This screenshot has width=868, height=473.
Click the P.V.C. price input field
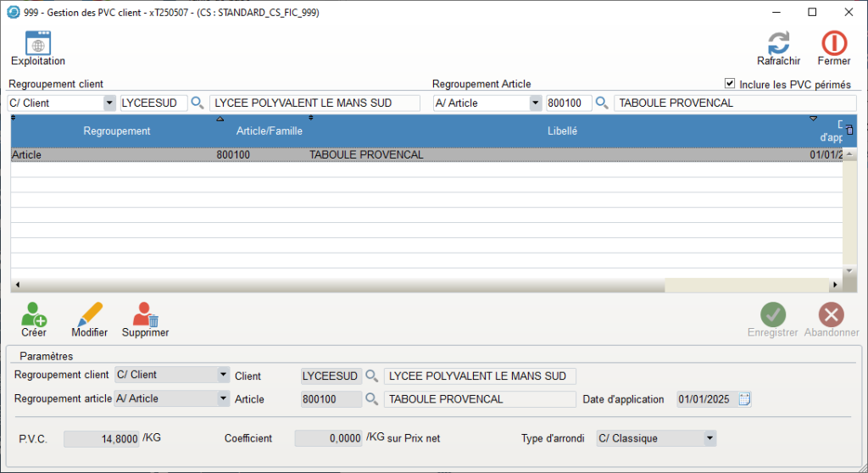[x=101, y=438]
